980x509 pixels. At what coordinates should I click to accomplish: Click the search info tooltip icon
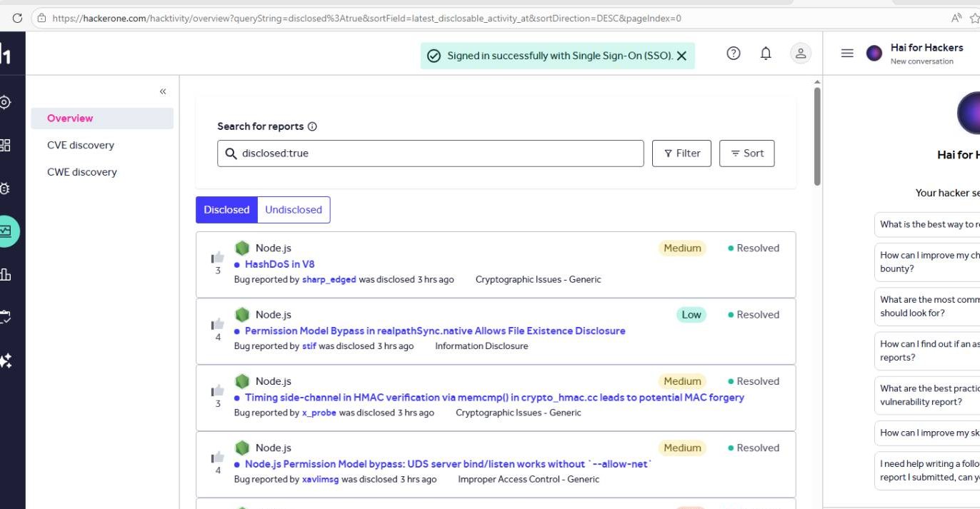pos(312,126)
